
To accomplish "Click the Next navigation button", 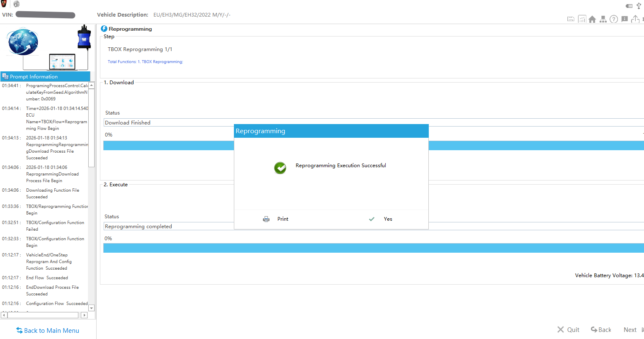I will [x=630, y=329].
